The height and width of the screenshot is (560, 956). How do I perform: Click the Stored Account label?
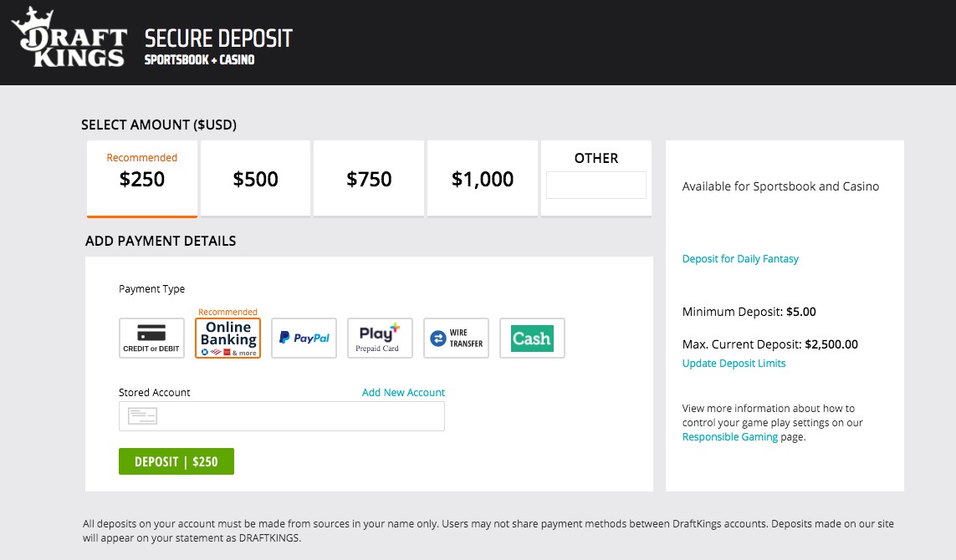click(154, 393)
